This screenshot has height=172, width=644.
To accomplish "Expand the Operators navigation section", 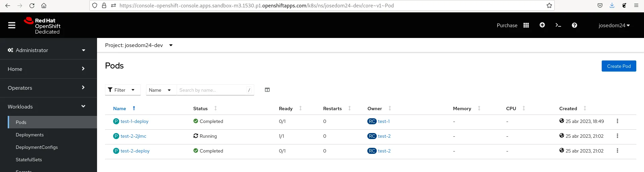I will pyautogui.click(x=47, y=88).
